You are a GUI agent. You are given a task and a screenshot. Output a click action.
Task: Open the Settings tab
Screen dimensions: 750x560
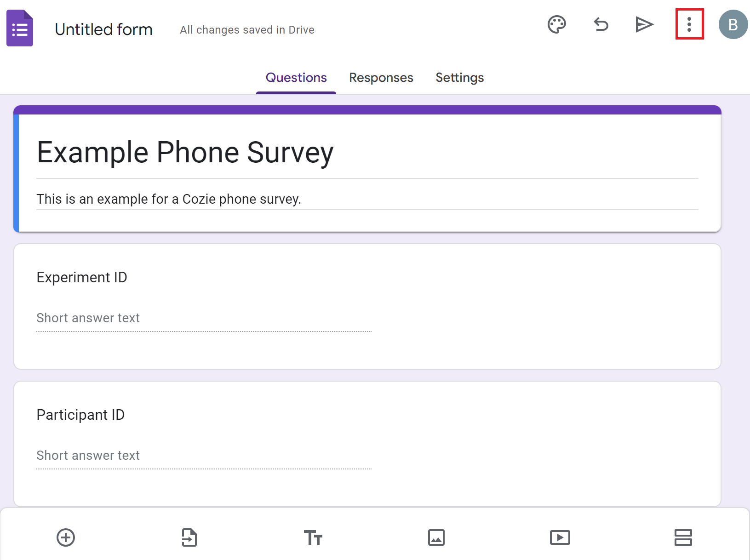coord(459,78)
